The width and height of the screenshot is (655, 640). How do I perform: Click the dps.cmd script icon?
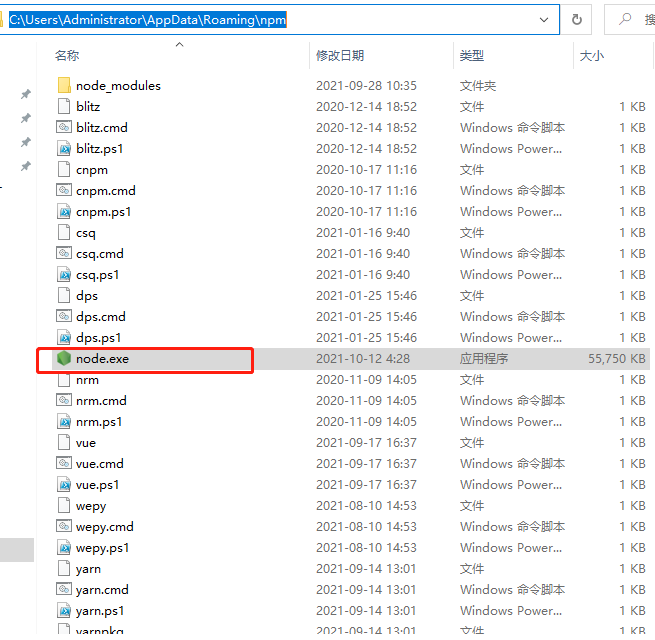pos(64,316)
